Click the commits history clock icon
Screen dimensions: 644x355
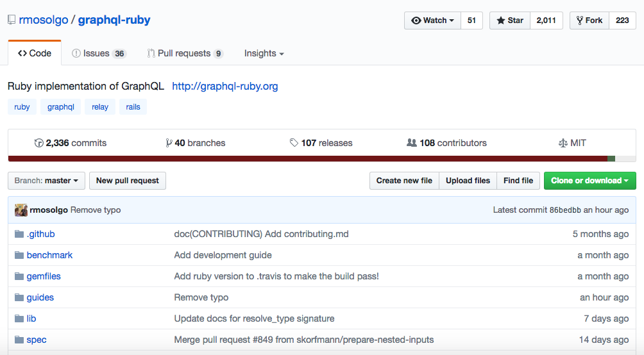point(39,143)
